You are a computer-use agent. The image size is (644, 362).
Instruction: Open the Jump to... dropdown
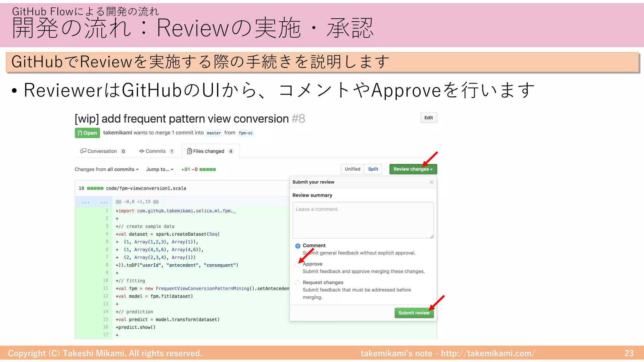(x=160, y=169)
